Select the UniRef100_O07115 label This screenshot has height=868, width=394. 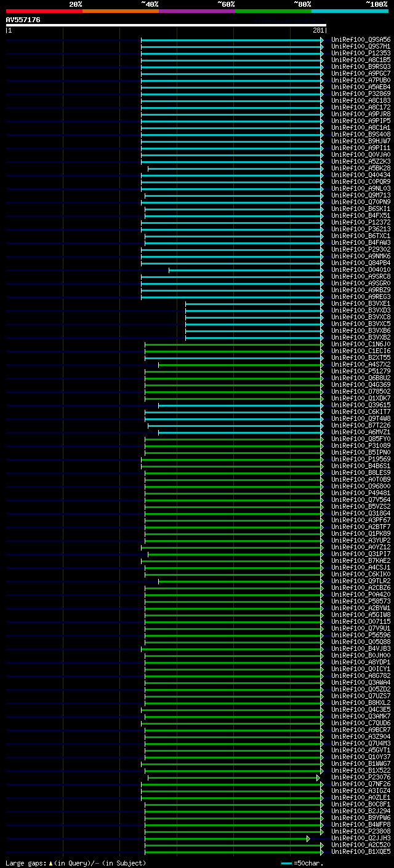click(361, 622)
